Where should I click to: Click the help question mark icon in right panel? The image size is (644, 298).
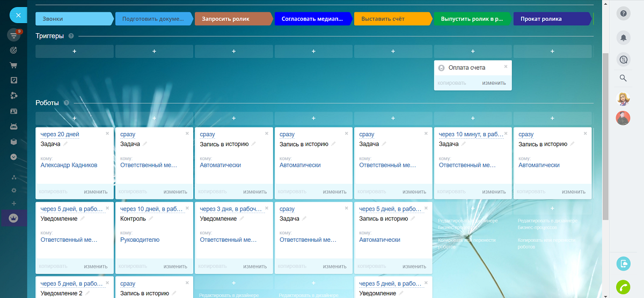pos(623,13)
